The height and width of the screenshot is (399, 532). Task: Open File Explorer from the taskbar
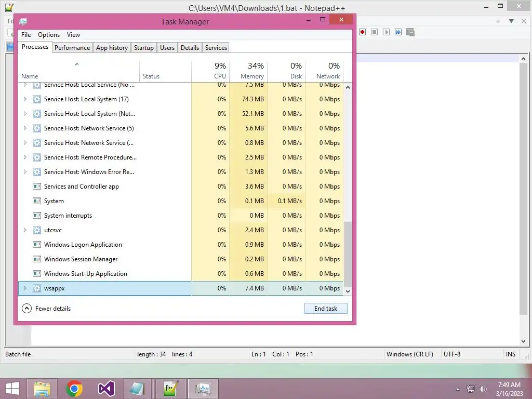43,389
